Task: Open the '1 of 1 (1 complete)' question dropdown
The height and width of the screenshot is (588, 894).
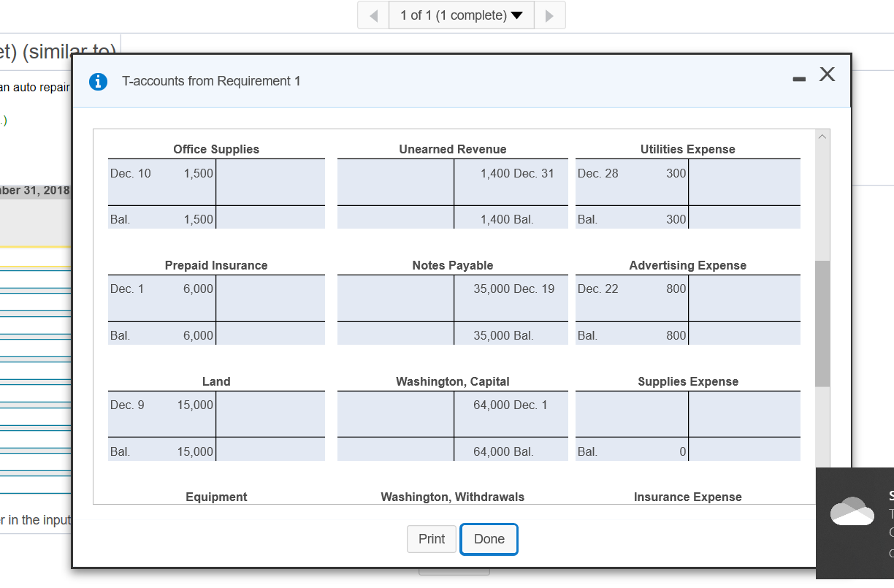Action: [x=461, y=15]
